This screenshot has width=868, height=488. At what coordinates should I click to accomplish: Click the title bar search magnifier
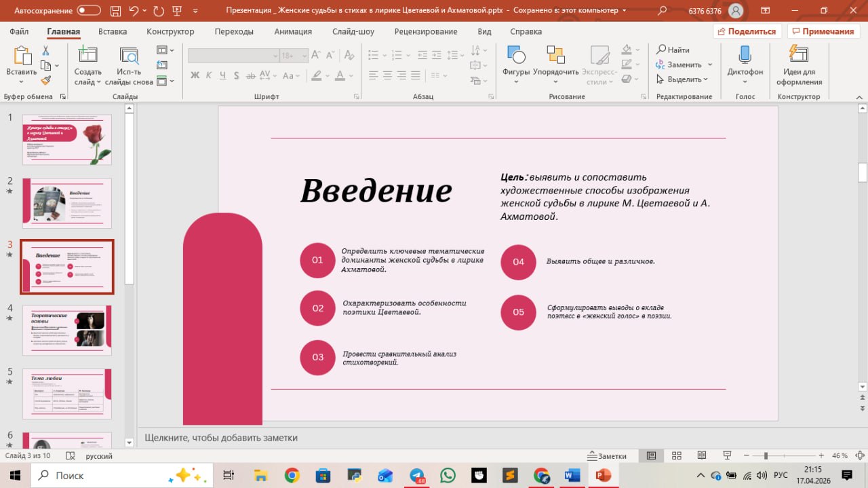tap(663, 11)
